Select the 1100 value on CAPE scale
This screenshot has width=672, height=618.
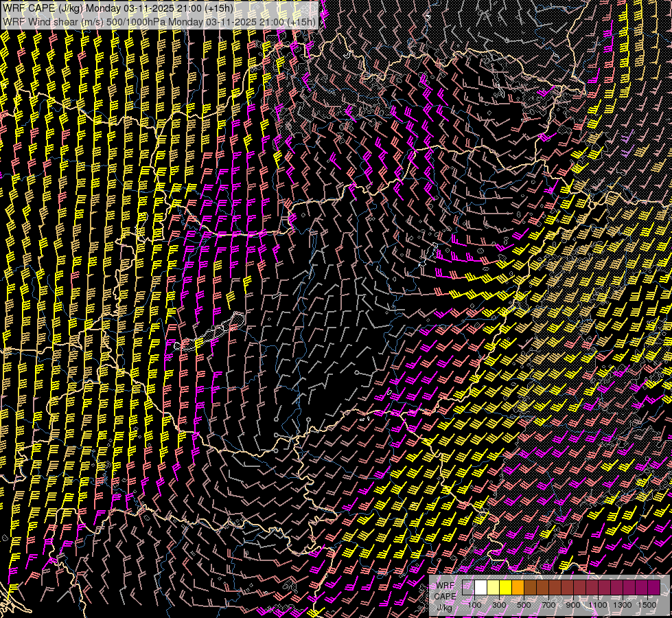598,604
